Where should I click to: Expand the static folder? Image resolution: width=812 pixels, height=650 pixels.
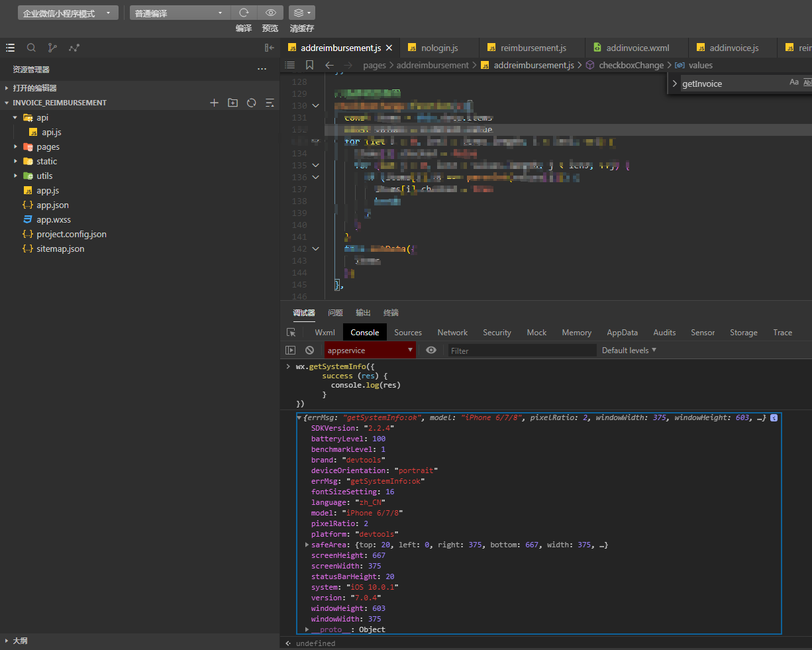click(15, 161)
